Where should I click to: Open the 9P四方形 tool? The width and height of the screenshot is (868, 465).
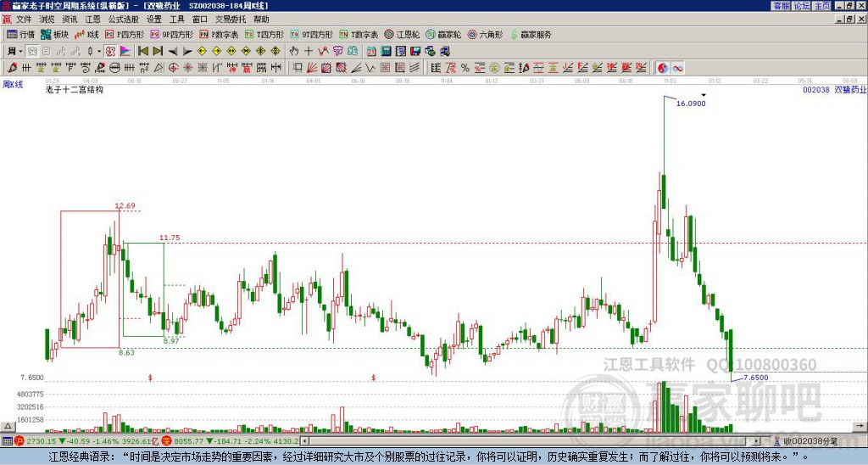172,34
